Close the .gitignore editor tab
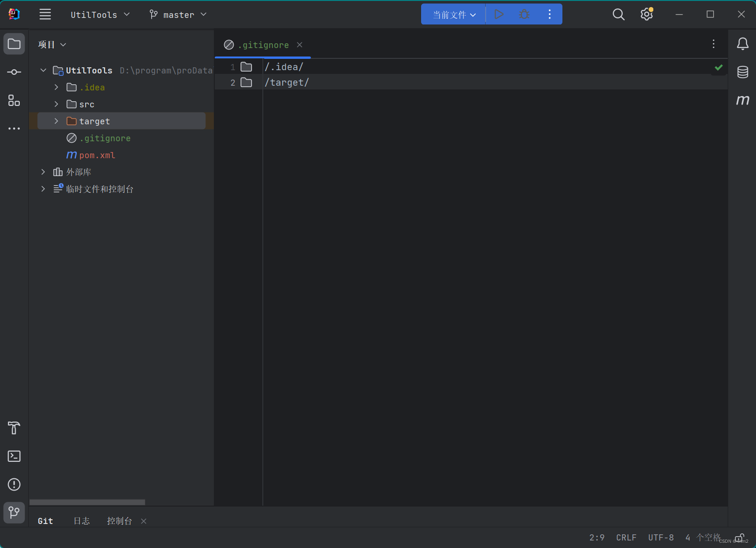Screen dimensions: 756x548 pos(300,45)
